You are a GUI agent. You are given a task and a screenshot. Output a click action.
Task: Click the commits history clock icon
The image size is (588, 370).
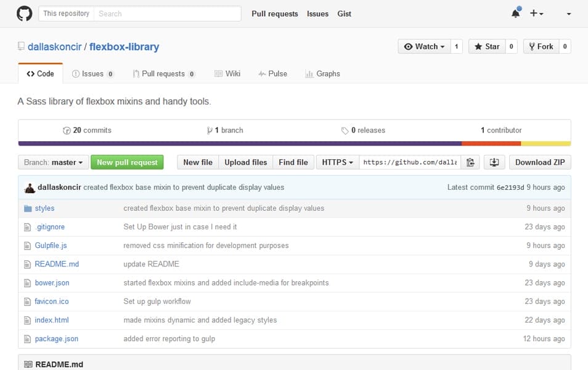click(x=67, y=131)
